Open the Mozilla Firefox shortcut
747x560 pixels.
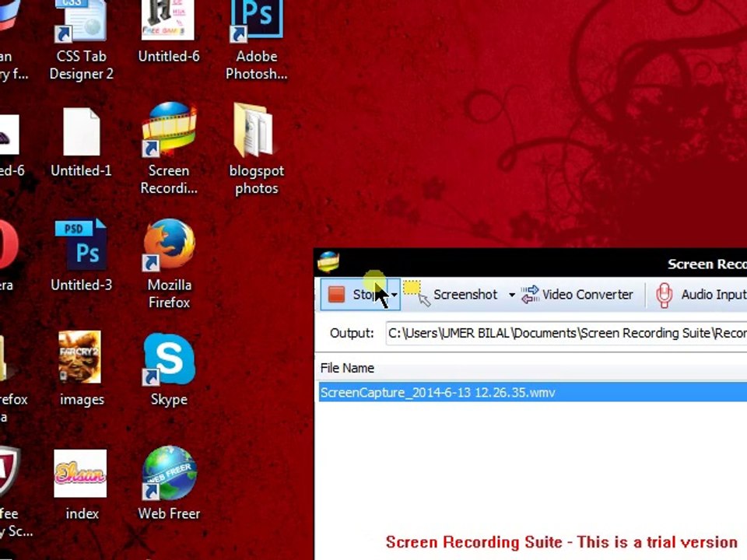click(169, 264)
